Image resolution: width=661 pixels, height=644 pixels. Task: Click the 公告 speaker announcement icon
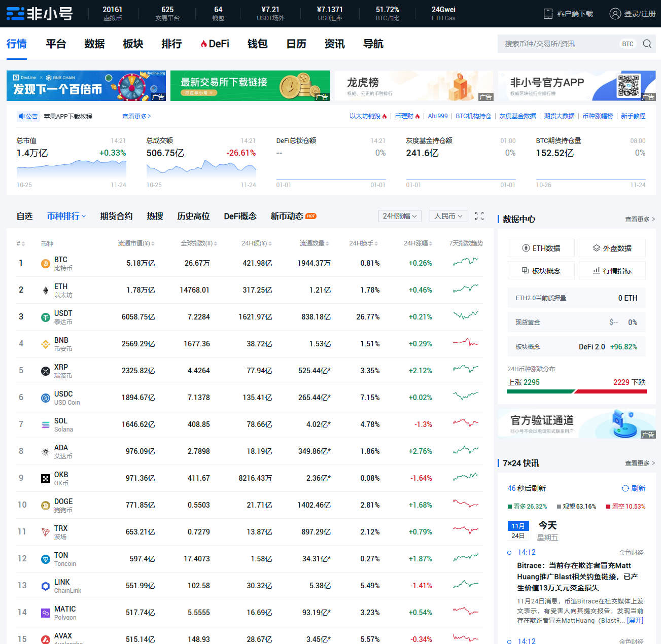(22, 116)
